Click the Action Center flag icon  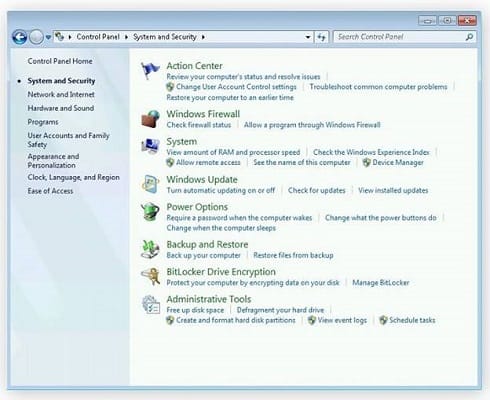click(150, 70)
